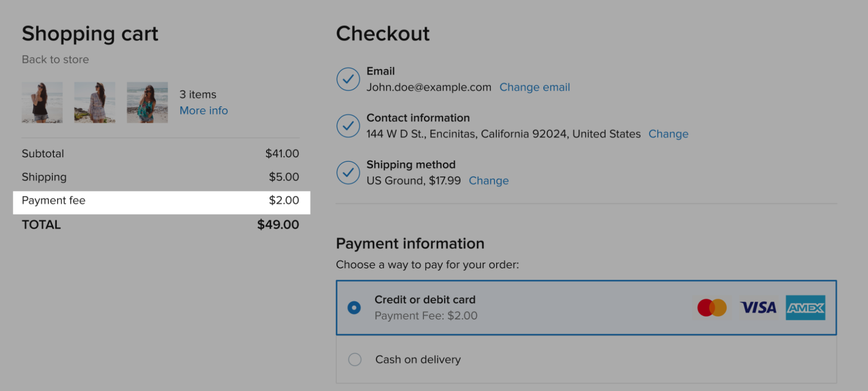868x391 pixels.
Task: Click the Shopping cart heading
Action: point(90,33)
